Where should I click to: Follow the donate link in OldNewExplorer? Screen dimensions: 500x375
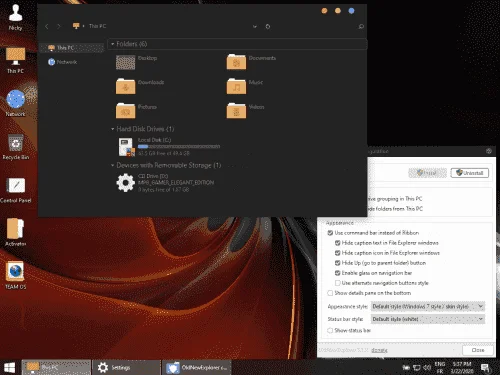pos(379,350)
